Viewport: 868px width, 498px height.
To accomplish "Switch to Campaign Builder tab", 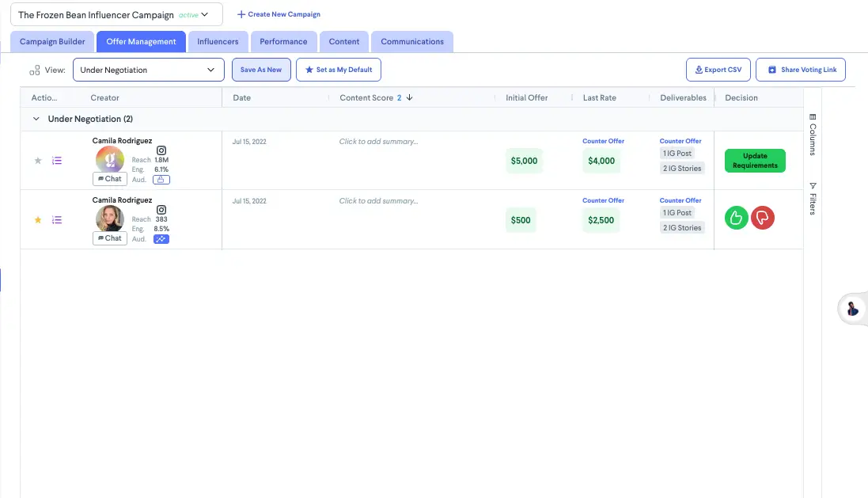I will [52, 41].
